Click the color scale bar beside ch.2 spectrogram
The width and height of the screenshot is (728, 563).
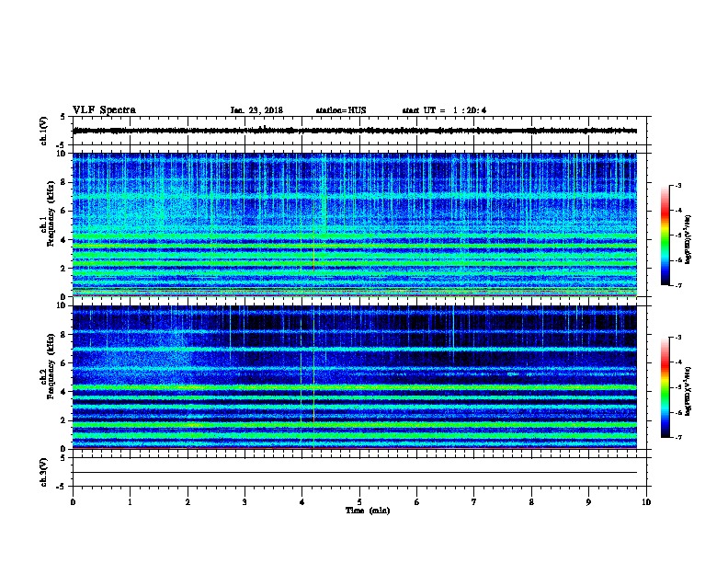pos(665,387)
